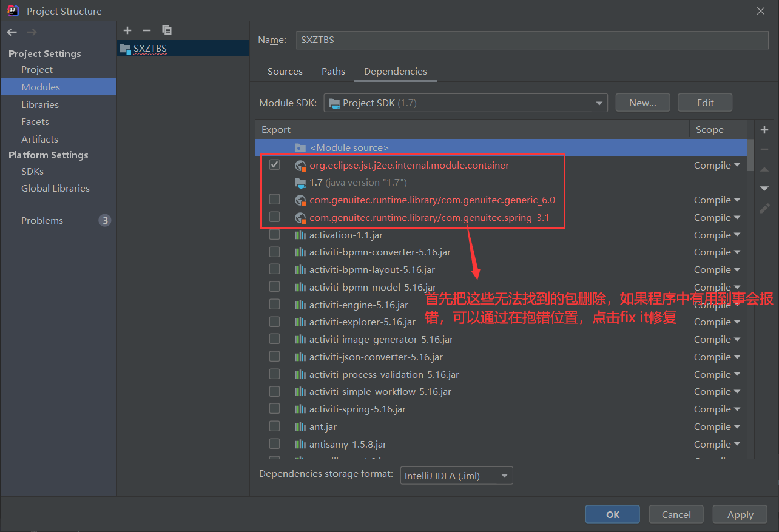Viewport: 779px width, 532px height.
Task: Check export for activiti-bpmn-converter-5.16.jar
Action: coord(274,251)
